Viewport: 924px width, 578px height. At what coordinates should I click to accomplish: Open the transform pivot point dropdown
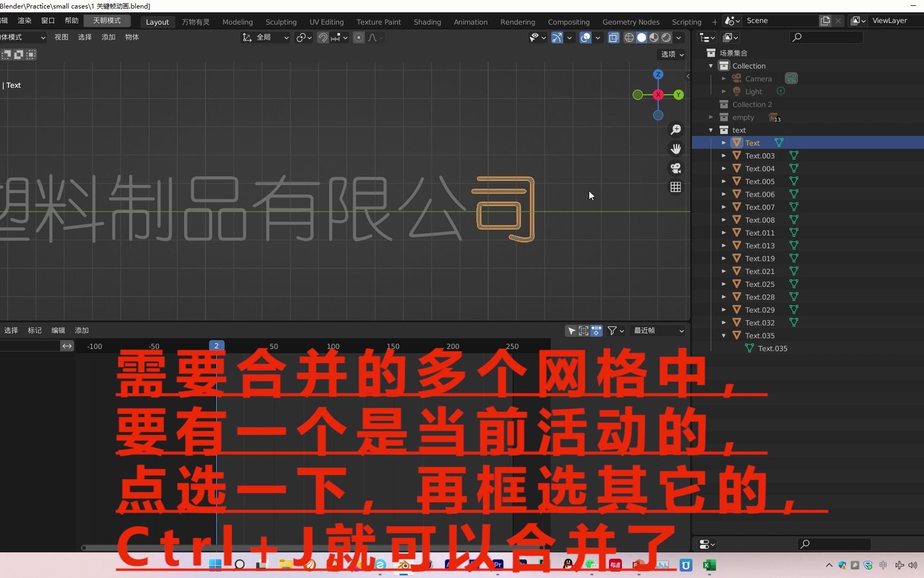click(303, 37)
